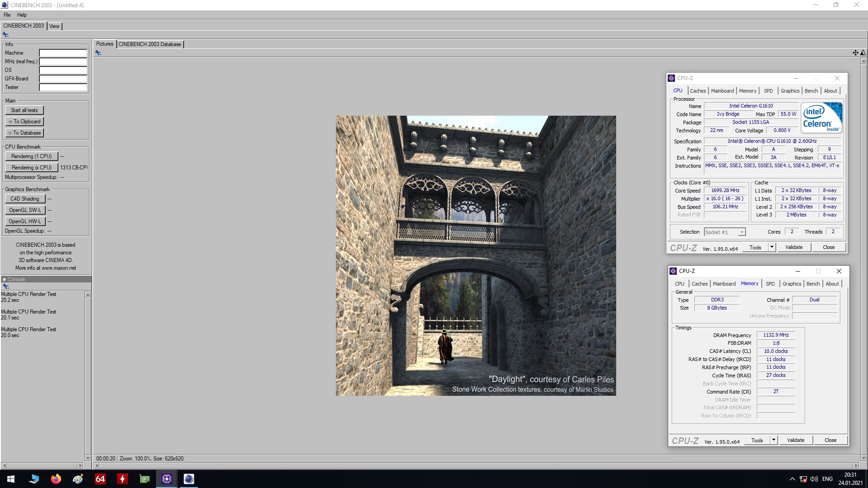
Task: Click the zoom triangle icon at top right of the picture view
Action: pyautogui.click(x=863, y=53)
